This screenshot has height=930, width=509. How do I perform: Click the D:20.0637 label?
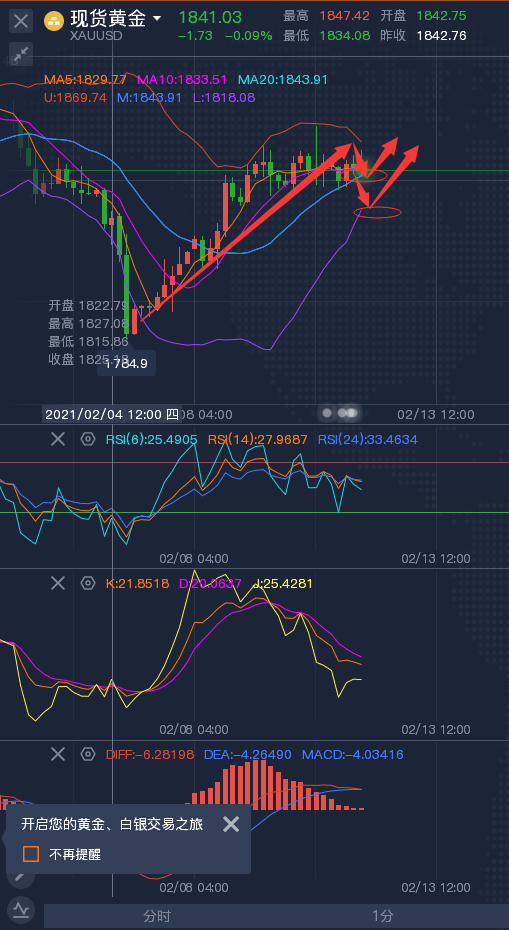(210, 584)
